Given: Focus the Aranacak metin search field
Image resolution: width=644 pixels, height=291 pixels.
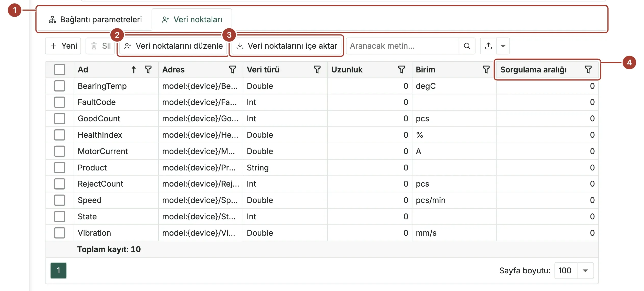Looking at the screenshot, I should 403,46.
